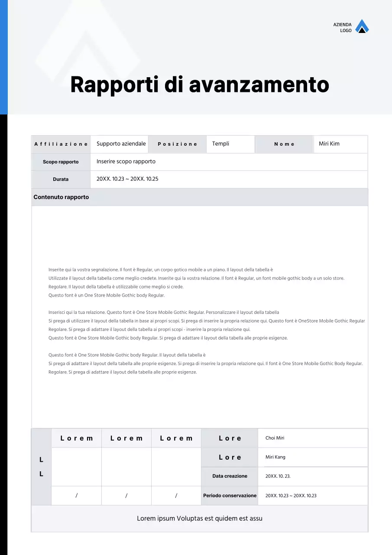Screen dimensions: 392x555
Task: Click the Lorem ipsum footer banner
Action: click(x=199, y=518)
